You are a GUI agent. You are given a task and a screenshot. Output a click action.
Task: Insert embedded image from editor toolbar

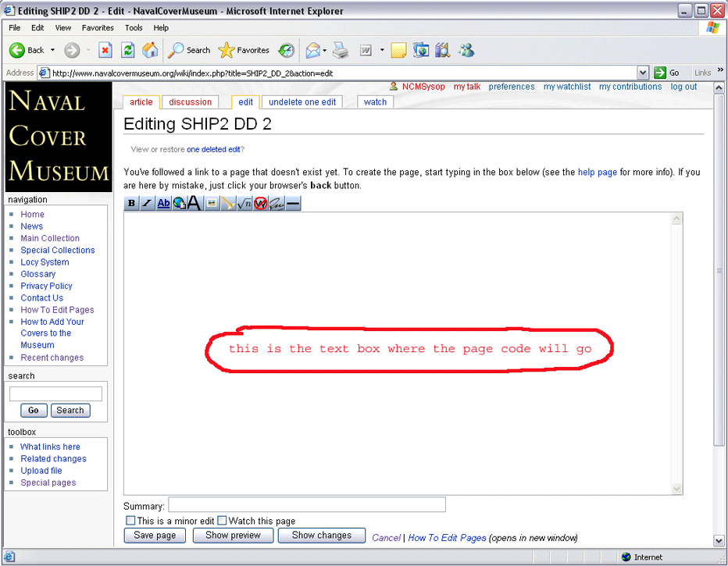point(212,204)
